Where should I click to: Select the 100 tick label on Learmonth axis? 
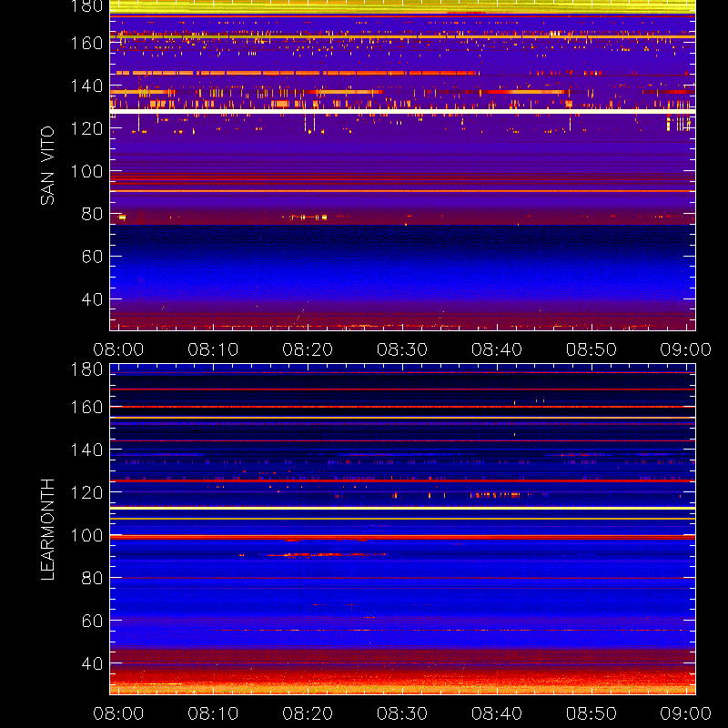[86, 535]
